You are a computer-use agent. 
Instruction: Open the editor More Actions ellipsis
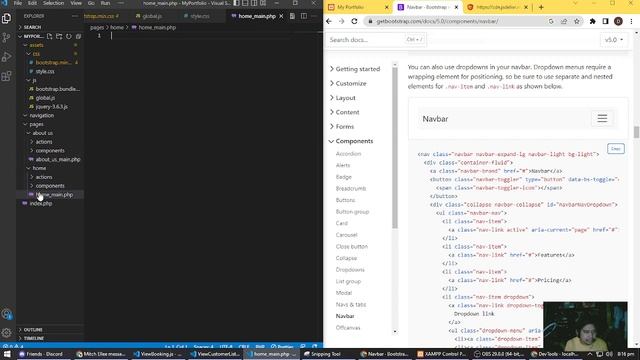pyautogui.click(x=314, y=16)
